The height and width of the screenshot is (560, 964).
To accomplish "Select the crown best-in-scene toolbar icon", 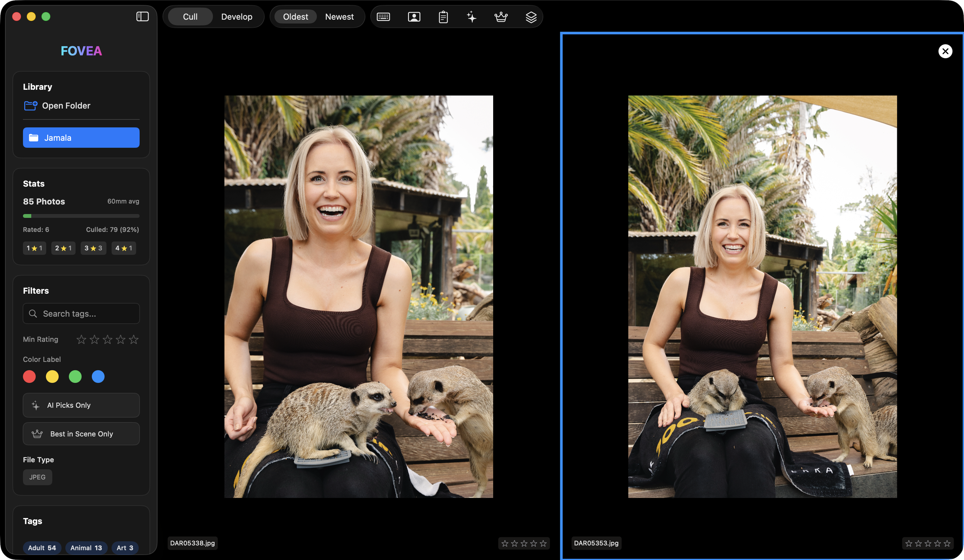I will [501, 17].
